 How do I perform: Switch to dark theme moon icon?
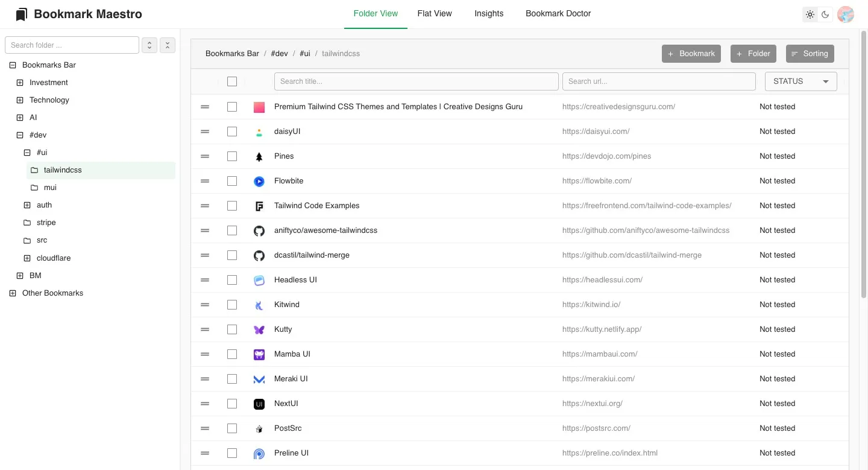coord(826,14)
